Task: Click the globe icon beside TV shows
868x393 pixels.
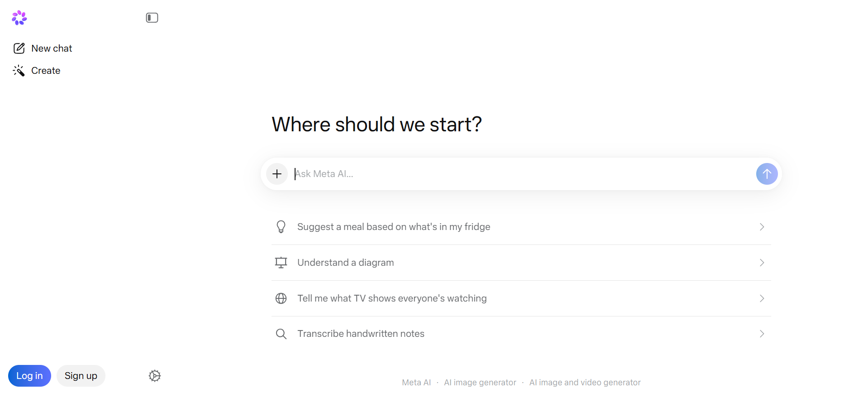Action: [281, 298]
